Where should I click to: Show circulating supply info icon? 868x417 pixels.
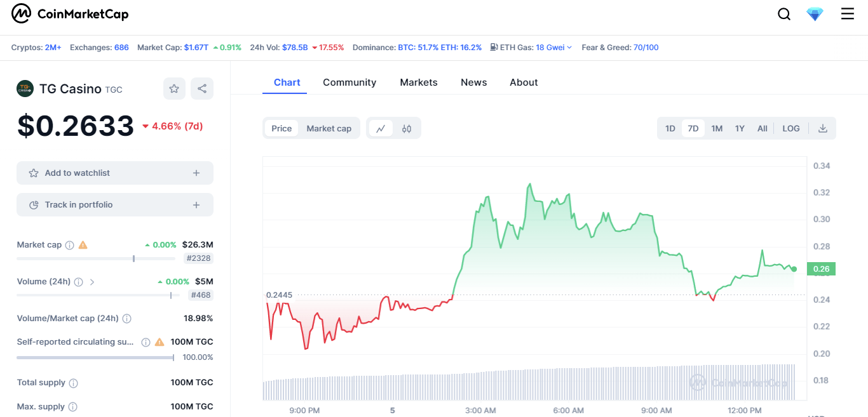[146, 342]
